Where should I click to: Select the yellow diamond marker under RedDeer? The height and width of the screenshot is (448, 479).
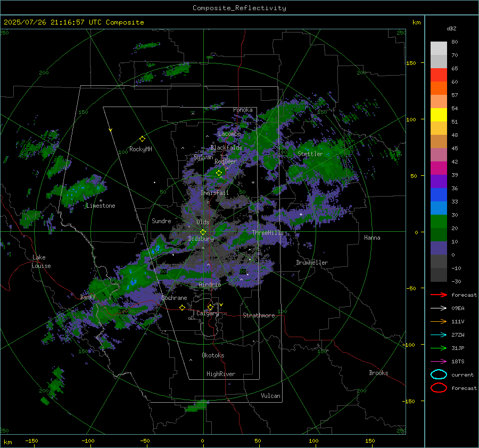pyautogui.click(x=219, y=173)
